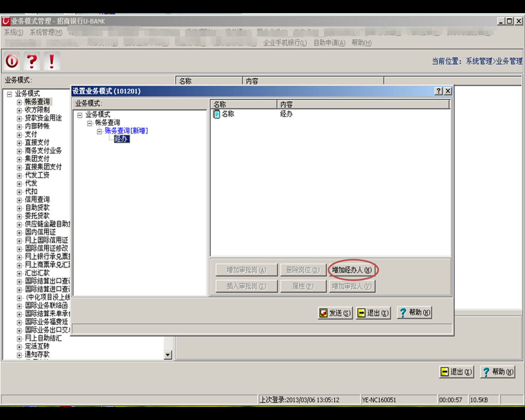
Task: Click 名称 column header in dialog list
Action: pyautogui.click(x=244, y=105)
